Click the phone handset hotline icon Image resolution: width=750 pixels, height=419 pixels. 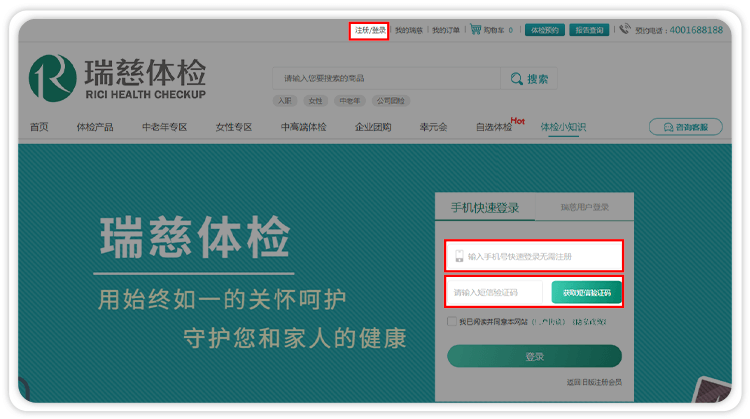[x=625, y=30]
